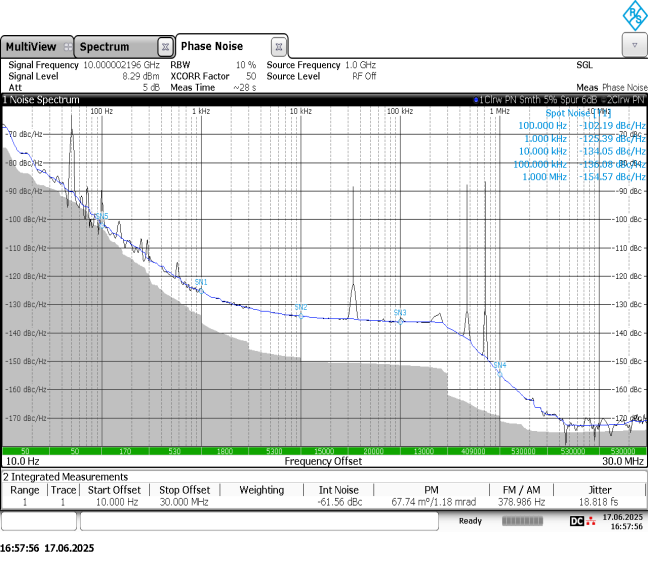Image resolution: width=648 pixels, height=563 pixels.
Task: Select the SN3 spot noise marker
Action: click(400, 314)
